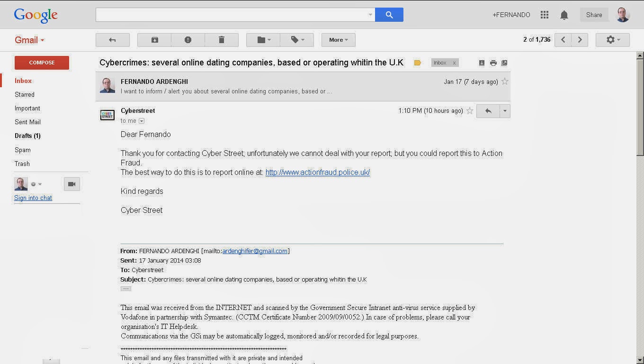Viewport: 644px width, 364px height.
Task: Click the '1:10 PM (10 hours ago)' timestamp
Action: pyautogui.click(x=430, y=110)
